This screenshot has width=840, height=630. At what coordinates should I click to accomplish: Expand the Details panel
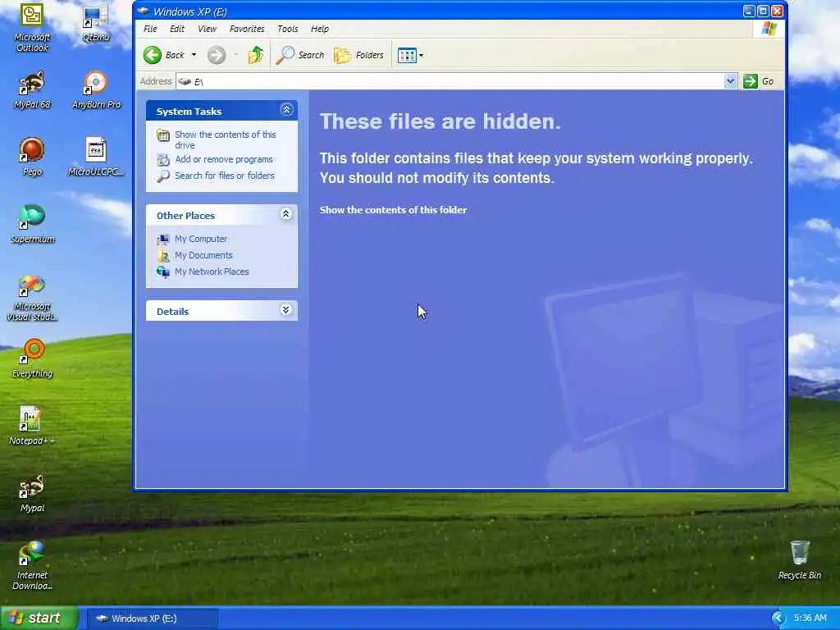pos(286,309)
